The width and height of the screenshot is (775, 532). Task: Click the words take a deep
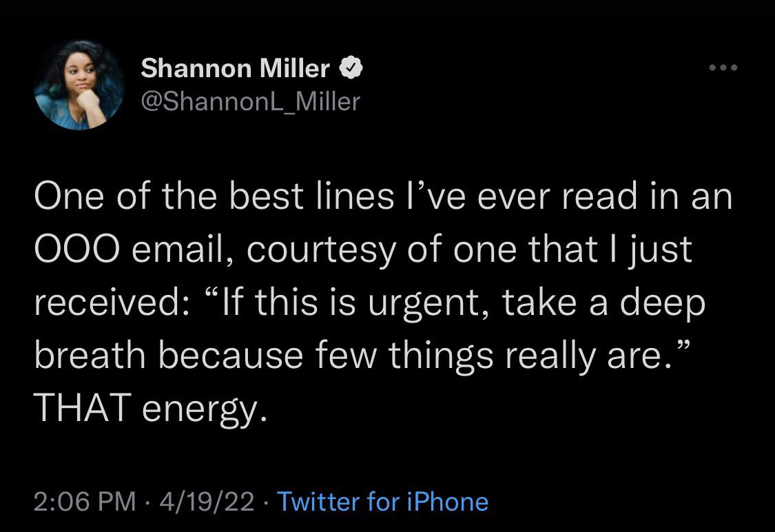pyautogui.click(x=604, y=303)
